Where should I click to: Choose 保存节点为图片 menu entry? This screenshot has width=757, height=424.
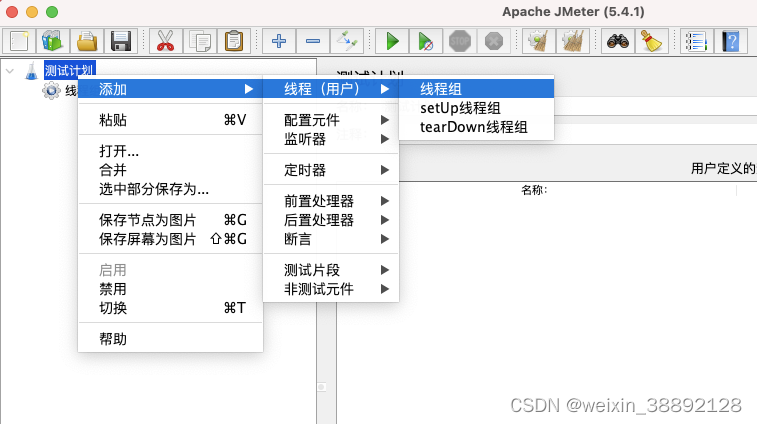[170, 220]
